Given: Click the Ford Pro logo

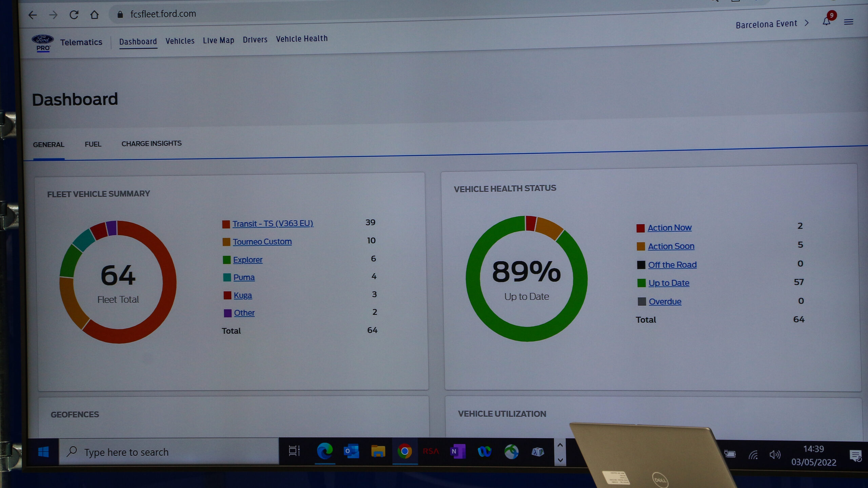Looking at the screenshot, I should click(43, 43).
